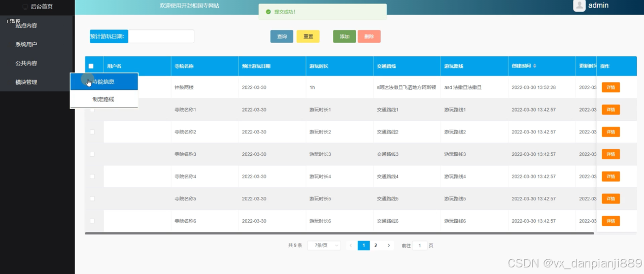
Task: Click the 提交成功! notification text
Action: coord(285,12)
